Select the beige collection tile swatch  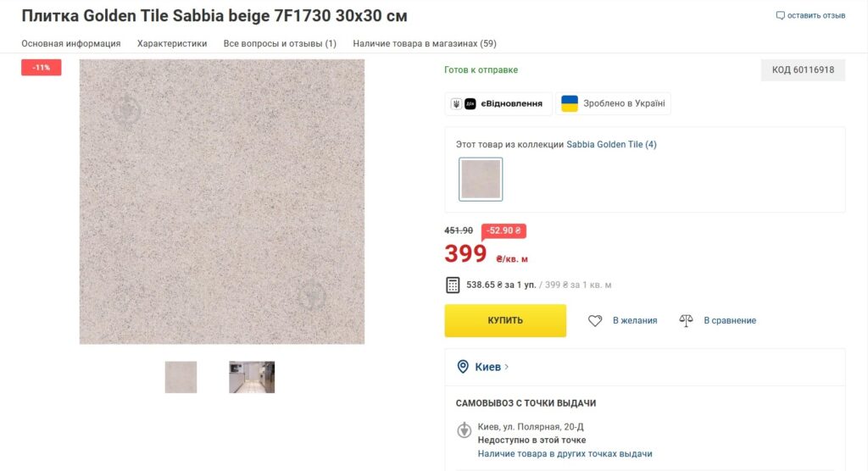[x=481, y=180]
